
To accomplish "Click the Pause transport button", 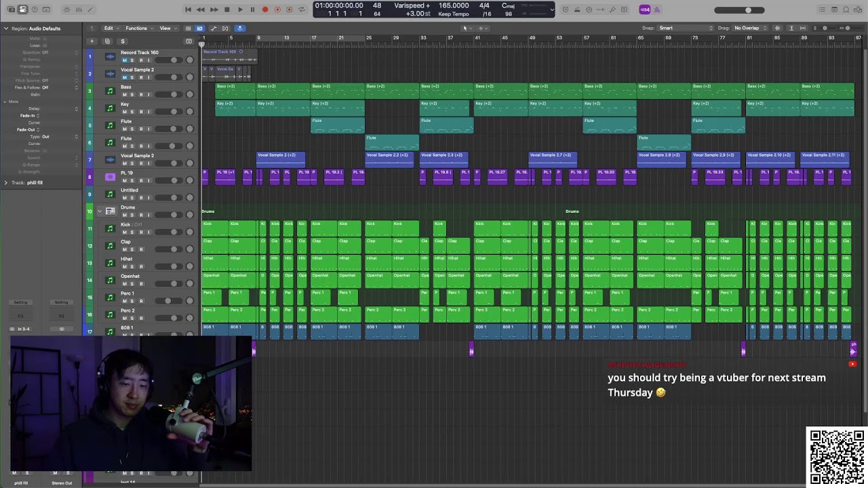I will click(252, 9).
